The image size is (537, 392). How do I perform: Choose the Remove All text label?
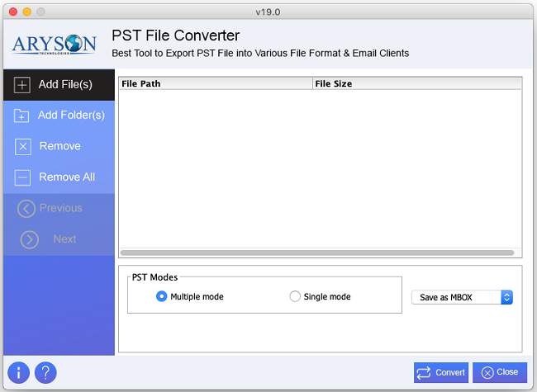pyautogui.click(x=67, y=177)
